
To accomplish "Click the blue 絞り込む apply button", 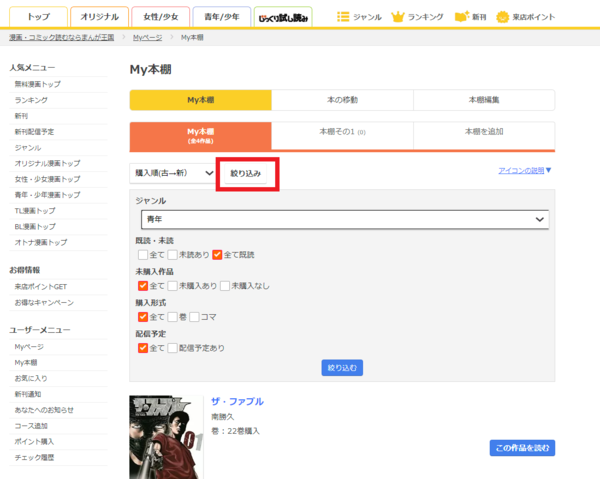I will point(342,368).
